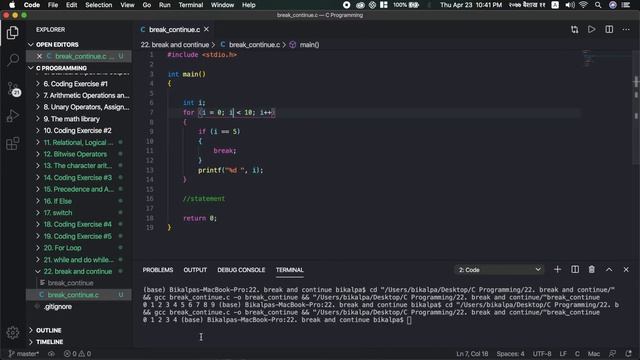The height and width of the screenshot is (360, 640).
Task: Change indentation via 'Spaces: 4'
Action: tap(510, 354)
